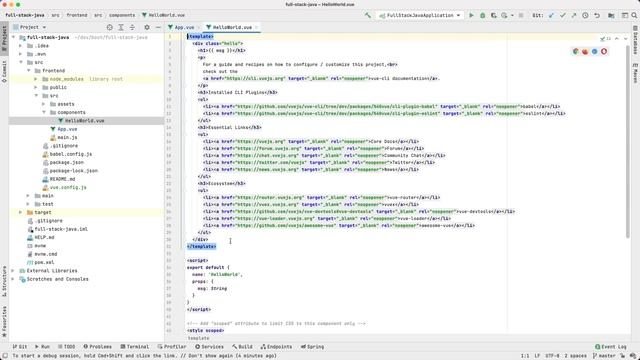This screenshot has height=360, width=640.
Task: Open the Git tool window tab
Action: point(19,347)
